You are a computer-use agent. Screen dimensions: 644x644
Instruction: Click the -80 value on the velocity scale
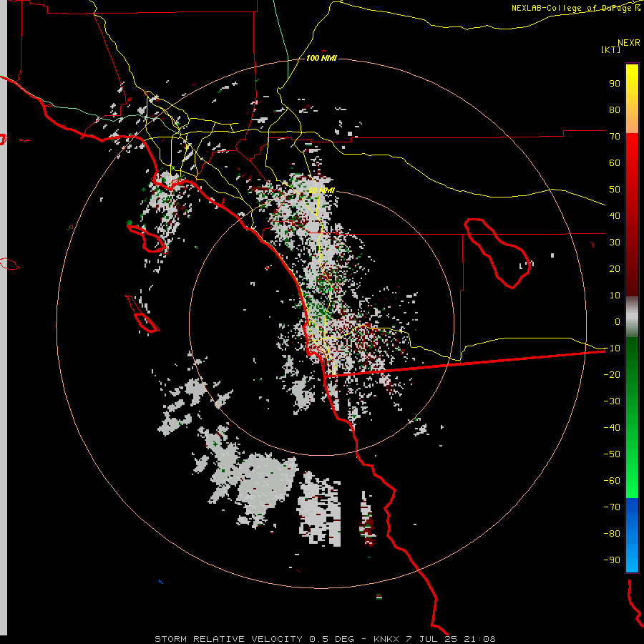612,534
